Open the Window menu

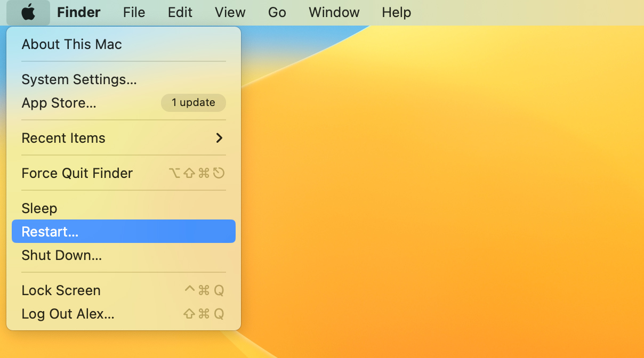click(x=334, y=12)
